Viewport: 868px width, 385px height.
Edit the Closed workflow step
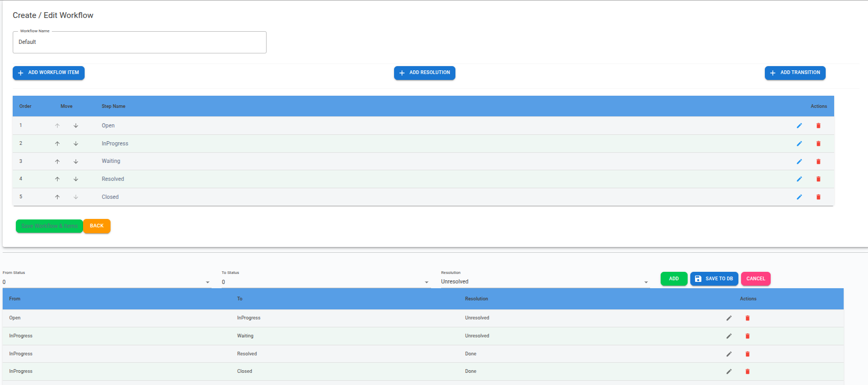click(799, 197)
